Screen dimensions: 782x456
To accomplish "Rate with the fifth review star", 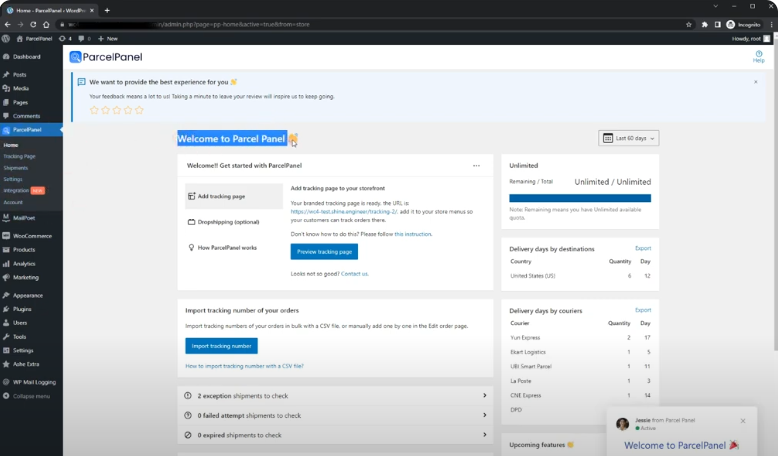I will [x=139, y=110].
